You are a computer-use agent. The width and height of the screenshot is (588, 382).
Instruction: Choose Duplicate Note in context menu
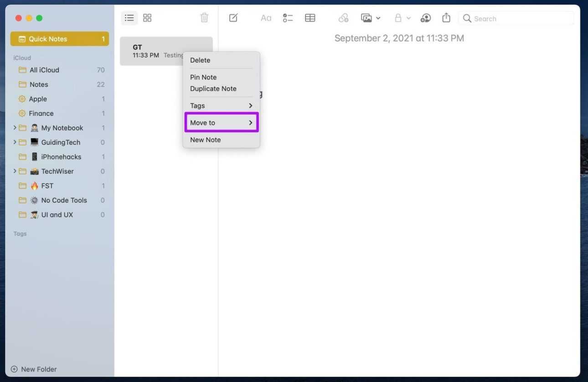213,88
